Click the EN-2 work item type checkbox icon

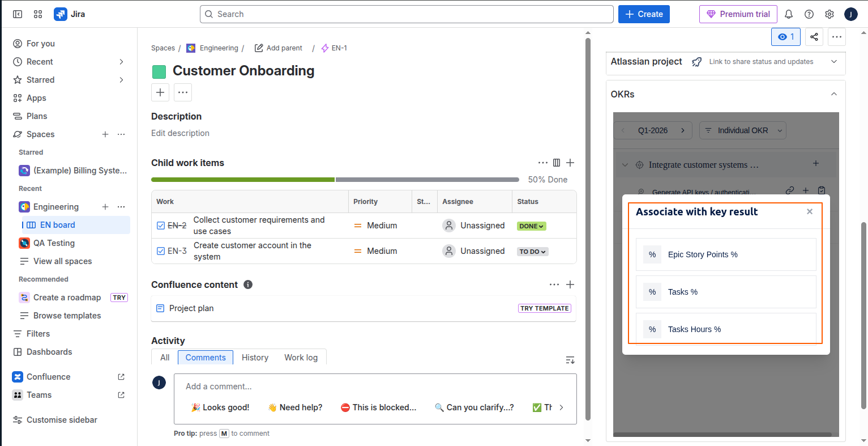point(161,226)
